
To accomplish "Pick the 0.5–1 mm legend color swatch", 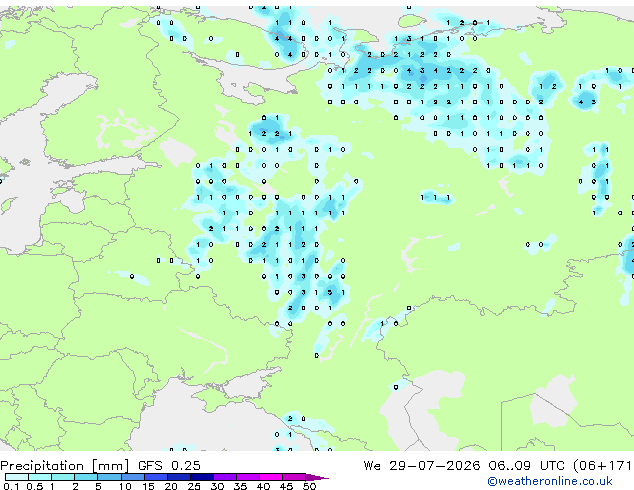I will (x=40, y=477).
